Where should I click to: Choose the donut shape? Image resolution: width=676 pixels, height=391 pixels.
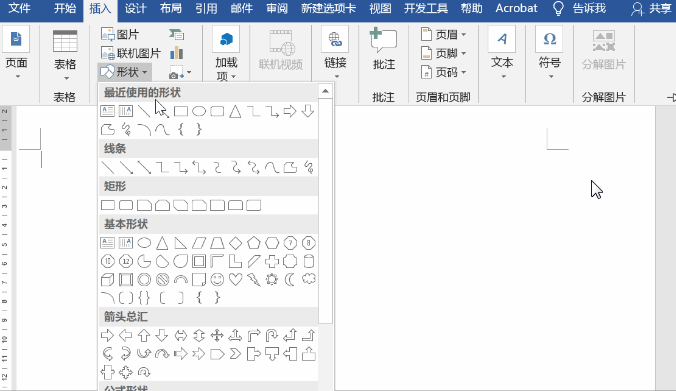coord(144,279)
